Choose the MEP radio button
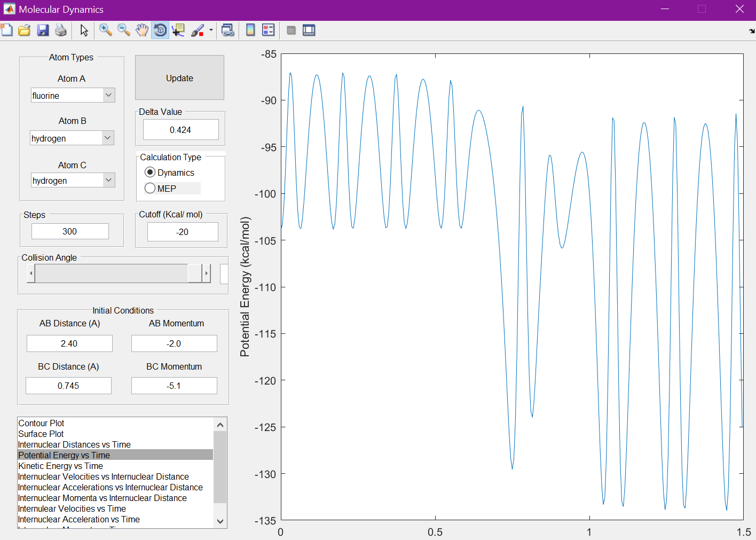Image resolution: width=756 pixels, height=540 pixels. (150, 189)
